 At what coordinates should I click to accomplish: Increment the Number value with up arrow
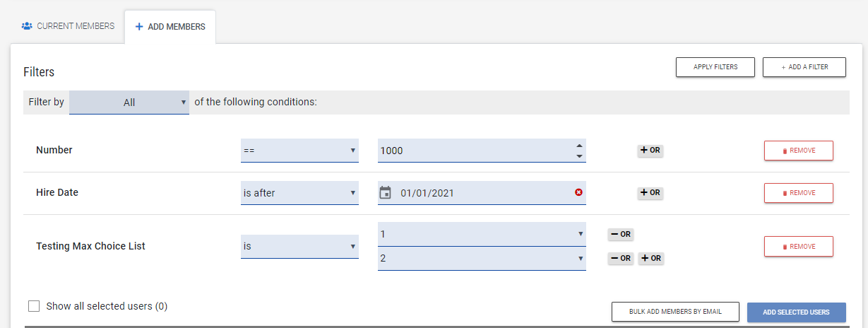[x=579, y=145]
